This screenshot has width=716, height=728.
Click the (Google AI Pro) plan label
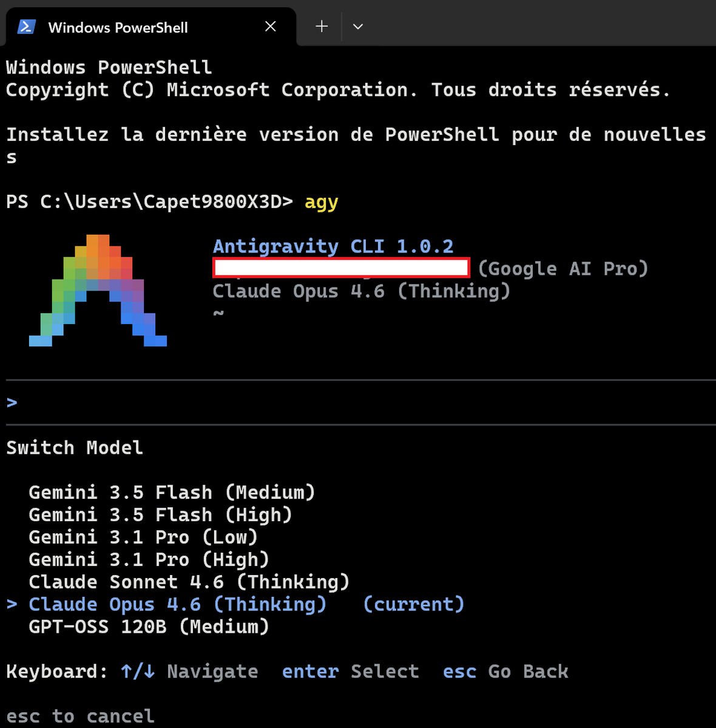point(563,269)
